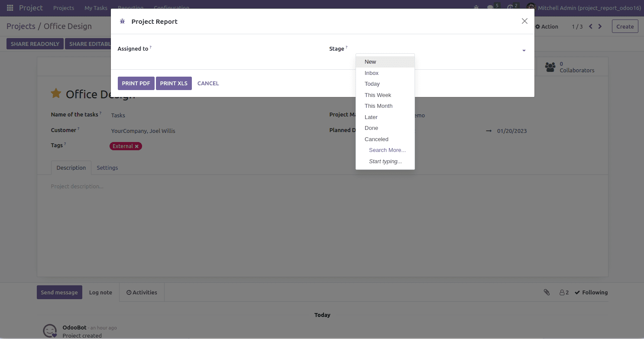The height and width of the screenshot is (339, 644).
Task: Cancel the Project Report dialog
Action: 208,84
